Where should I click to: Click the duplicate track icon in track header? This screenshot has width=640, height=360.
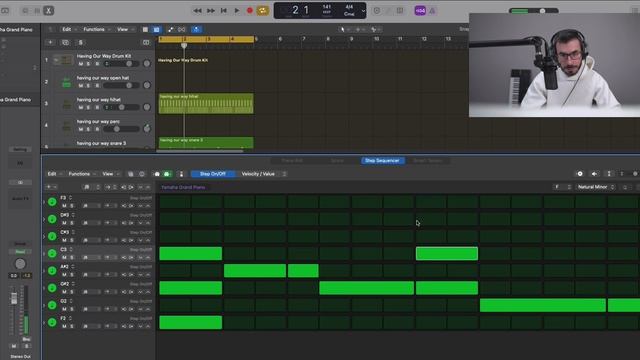point(65,42)
